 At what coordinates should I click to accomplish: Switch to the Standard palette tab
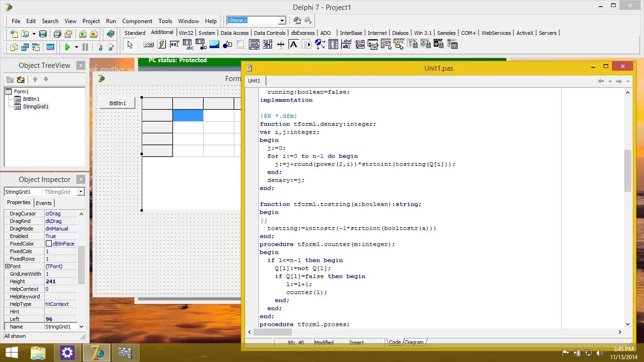coord(135,33)
